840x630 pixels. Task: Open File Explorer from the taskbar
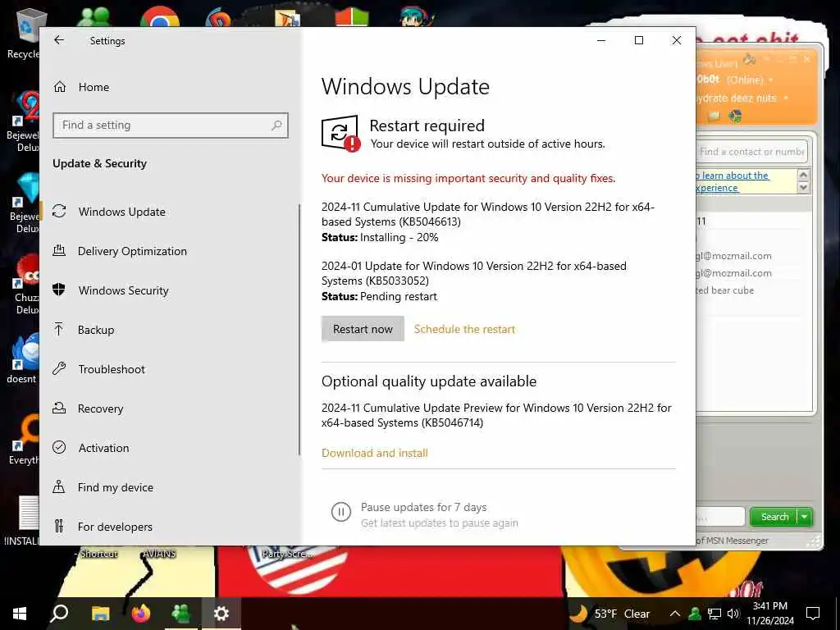(x=100, y=614)
